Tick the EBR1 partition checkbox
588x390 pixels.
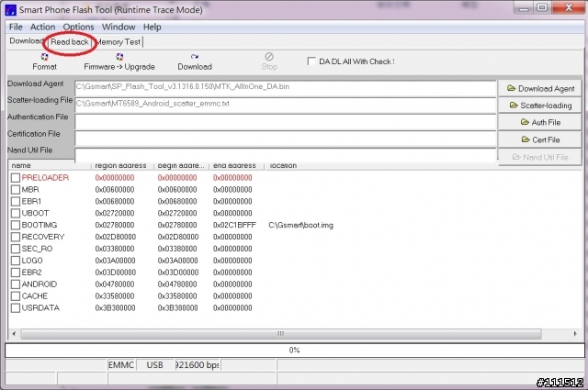pyautogui.click(x=16, y=201)
